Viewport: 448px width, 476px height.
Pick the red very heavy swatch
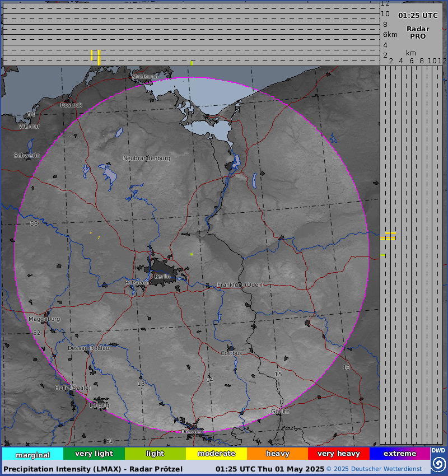click(338, 454)
